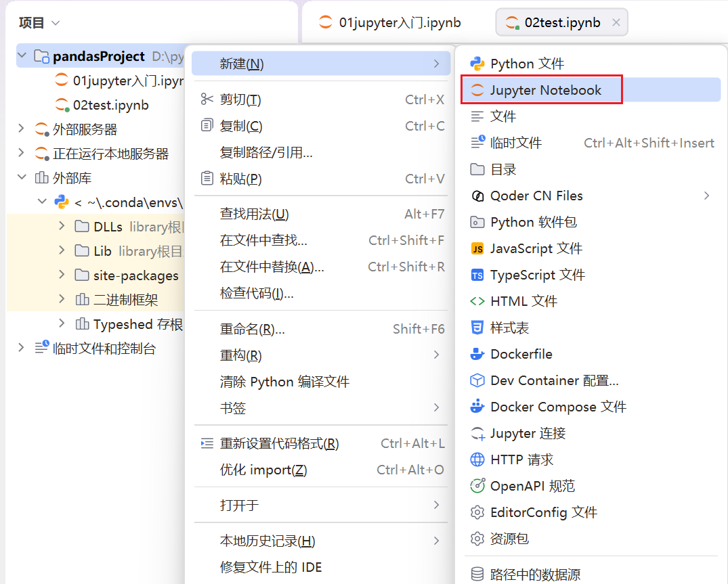
Task: Select 检查代码(I)... menu item
Action: [321, 293]
